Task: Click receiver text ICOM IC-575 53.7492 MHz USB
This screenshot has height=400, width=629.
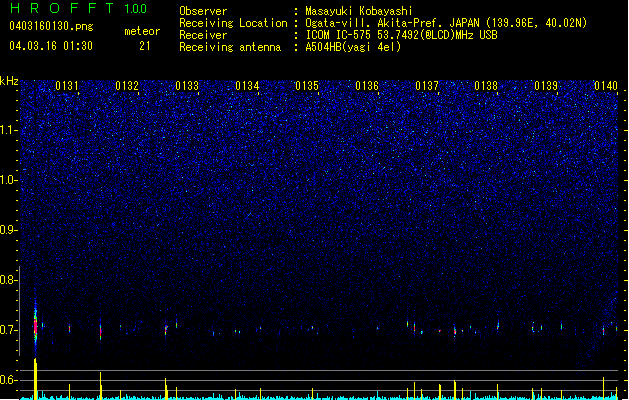Action: click(x=402, y=35)
